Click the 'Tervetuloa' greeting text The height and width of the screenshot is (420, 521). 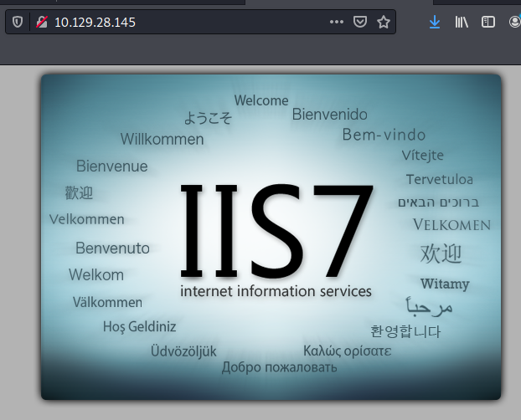click(439, 179)
